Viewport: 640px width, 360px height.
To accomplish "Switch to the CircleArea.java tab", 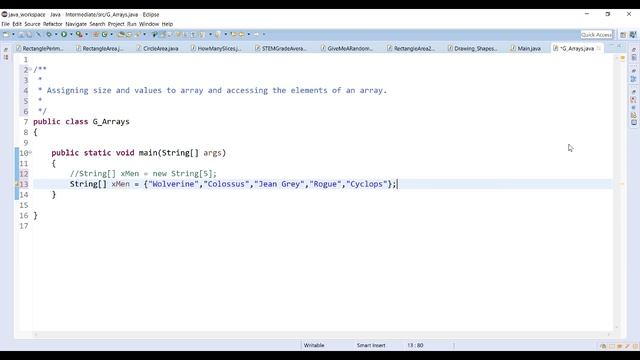I will (158, 48).
